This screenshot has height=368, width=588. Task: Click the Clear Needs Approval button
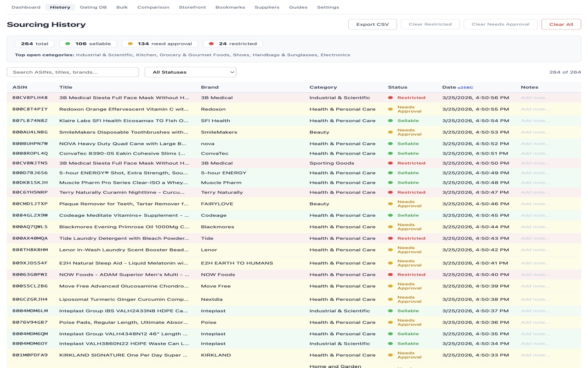(x=500, y=24)
